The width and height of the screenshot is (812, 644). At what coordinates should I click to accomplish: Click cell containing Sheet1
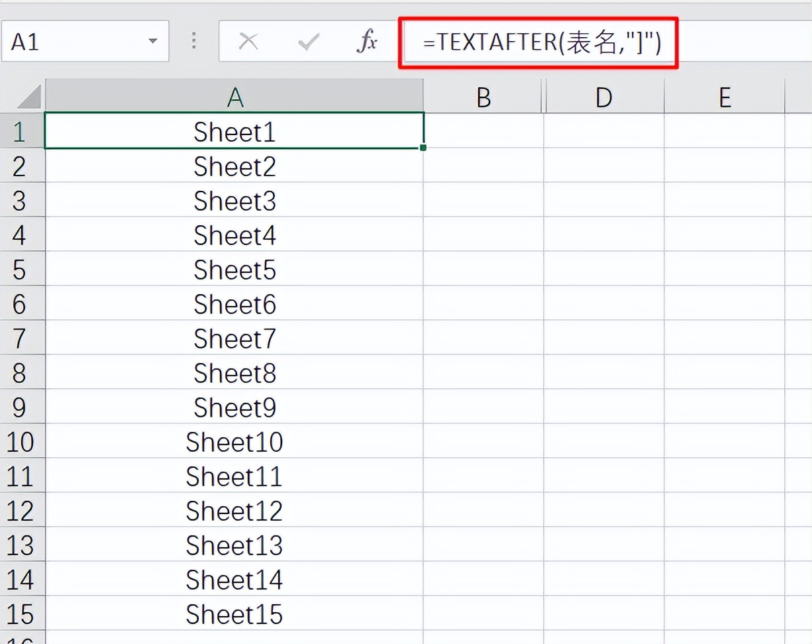click(234, 131)
